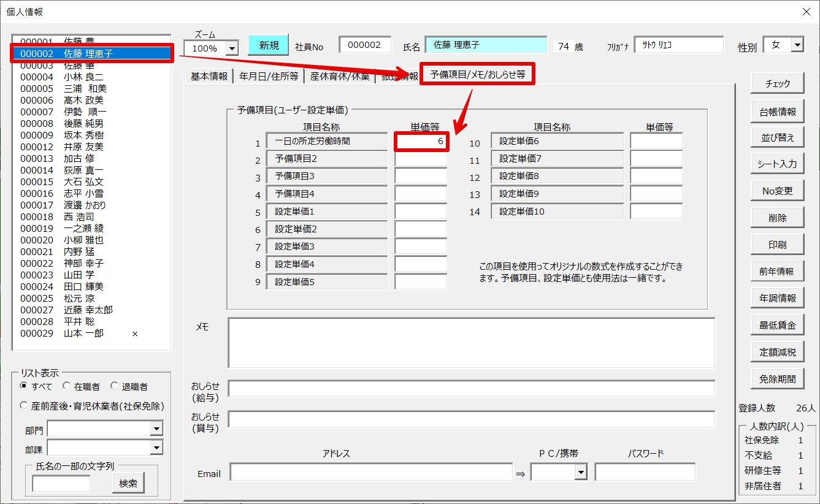The height and width of the screenshot is (504, 820).
Task: Click the 検索 button
Action: pyautogui.click(x=128, y=483)
